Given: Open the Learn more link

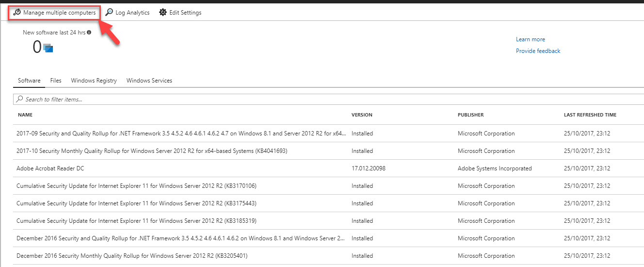Looking at the screenshot, I should [x=531, y=39].
